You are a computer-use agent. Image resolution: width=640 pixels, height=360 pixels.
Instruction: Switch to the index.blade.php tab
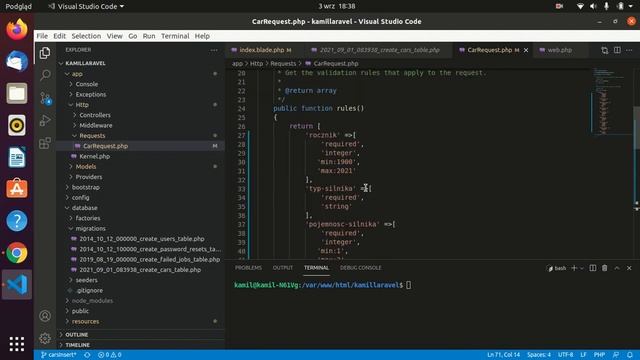pyautogui.click(x=265, y=50)
